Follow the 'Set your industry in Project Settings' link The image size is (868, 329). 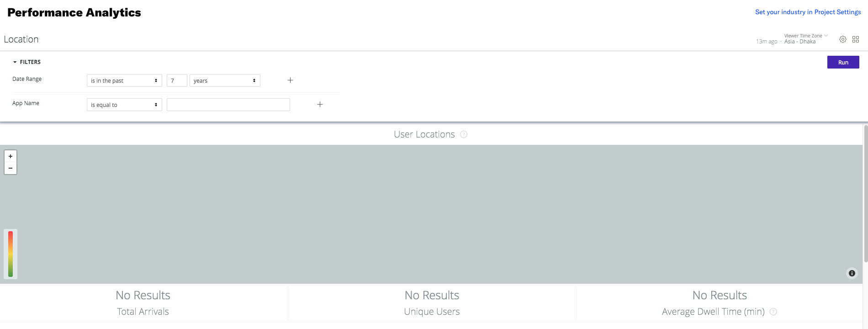pyautogui.click(x=807, y=12)
